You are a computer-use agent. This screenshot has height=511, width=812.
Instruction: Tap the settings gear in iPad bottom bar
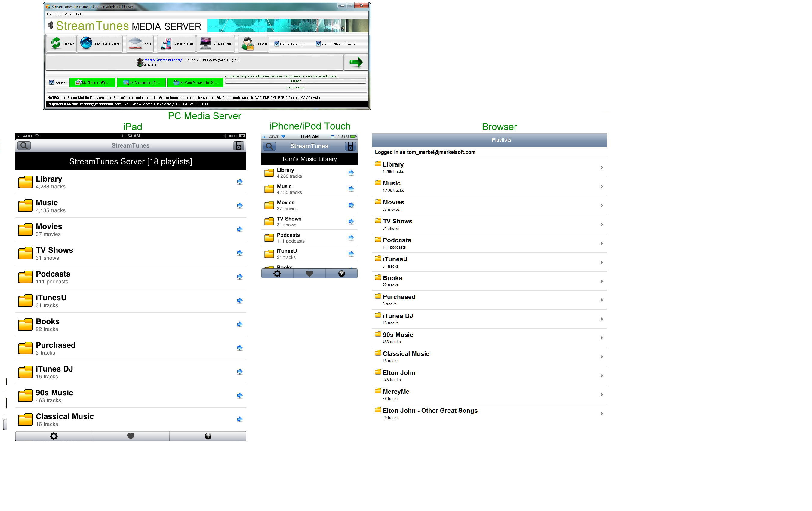click(54, 436)
